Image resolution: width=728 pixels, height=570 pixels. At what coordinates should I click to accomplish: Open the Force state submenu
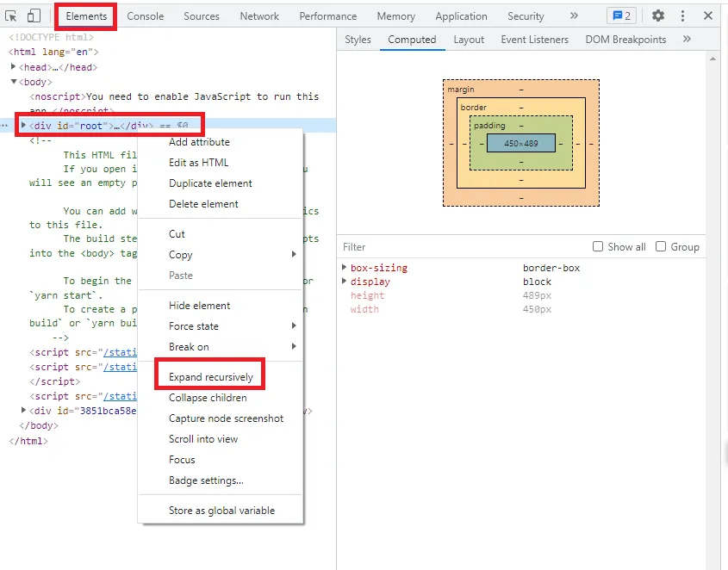tap(221, 326)
